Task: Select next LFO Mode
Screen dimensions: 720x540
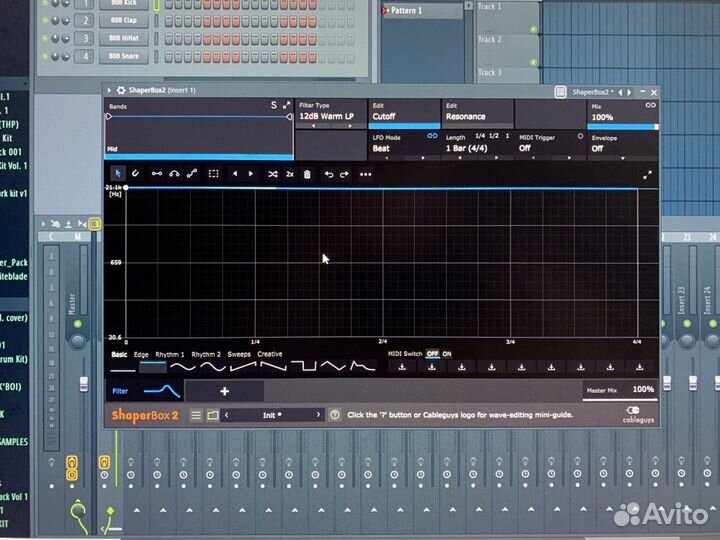Action: (x=423, y=158)
